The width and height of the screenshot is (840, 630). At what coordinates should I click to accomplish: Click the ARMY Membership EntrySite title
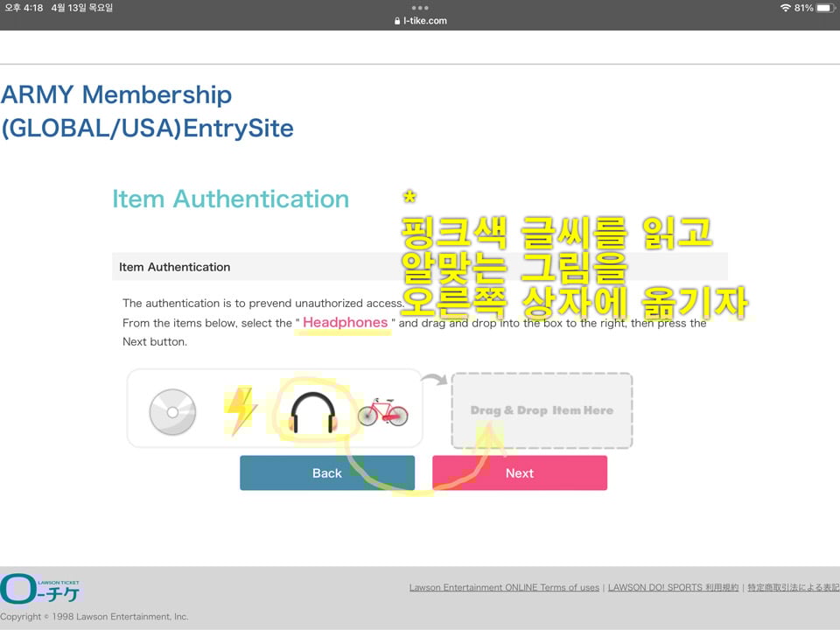tap(147, 112)
